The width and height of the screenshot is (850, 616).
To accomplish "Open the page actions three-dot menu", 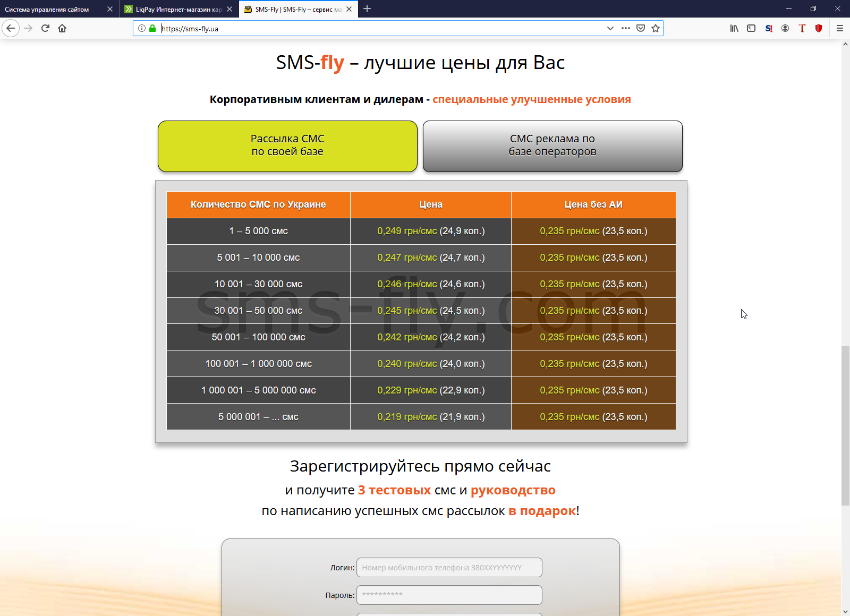I will point(626,28).
